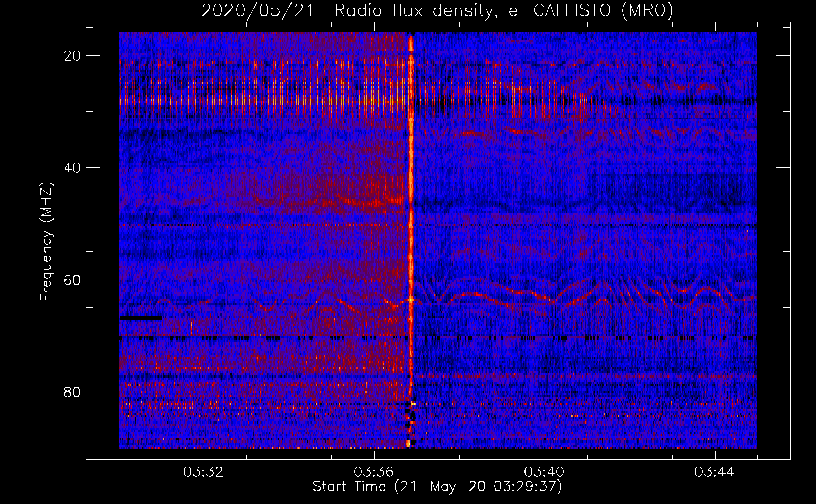The image size is (816, 504).
Task: Click the bright vertical burst in the spectrogram
Action: pos(411,241)
